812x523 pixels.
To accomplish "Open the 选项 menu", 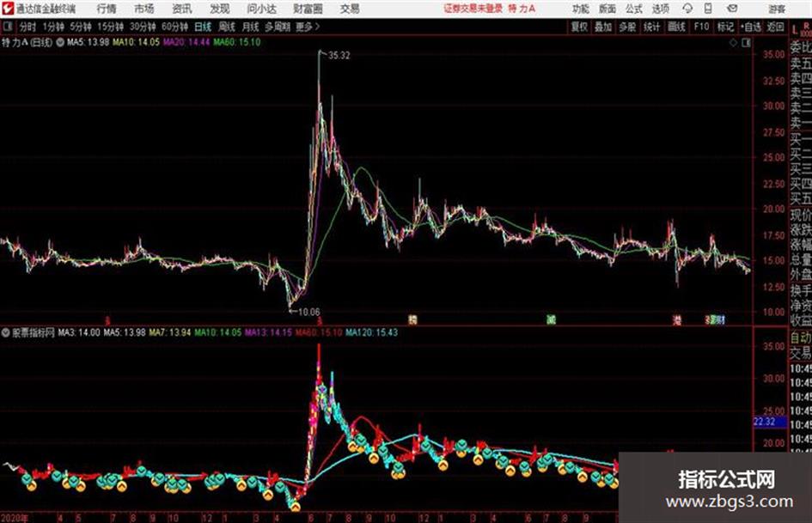I will (661, 9).
